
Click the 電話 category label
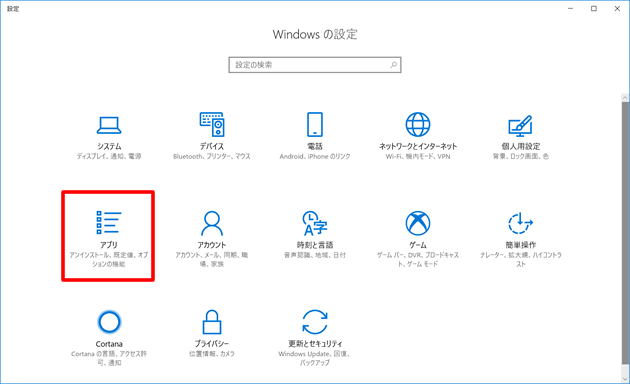click(x=315, y=146)
